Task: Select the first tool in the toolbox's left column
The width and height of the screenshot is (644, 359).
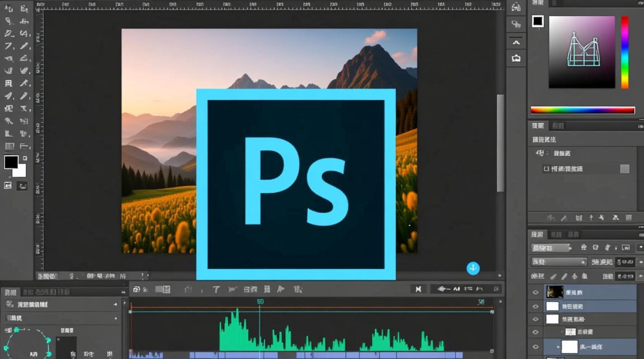Action: coord(9,9)
